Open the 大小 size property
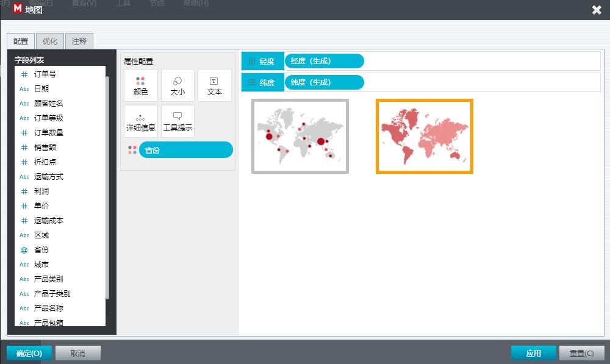 (x=178, y=85)
